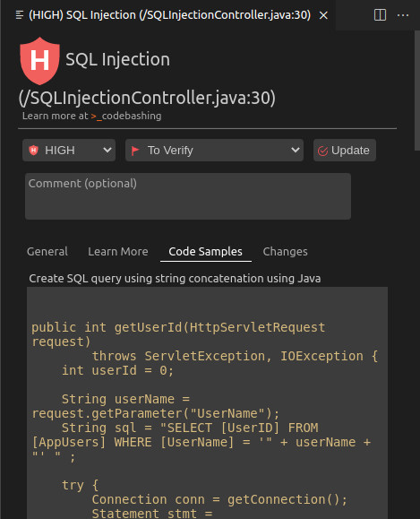420x519 pixels.
Task: Switch to the General tab
Action: point(47,252)
